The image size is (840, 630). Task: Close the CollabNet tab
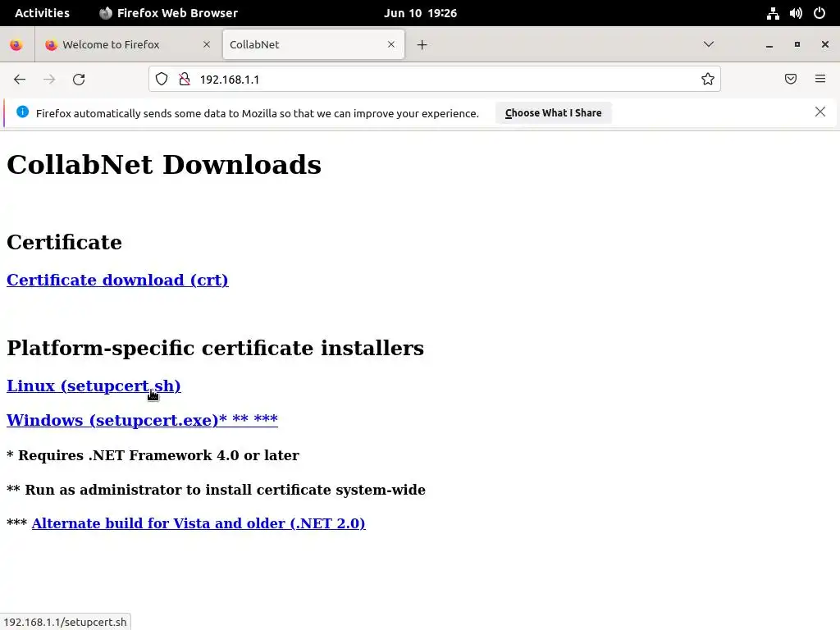coord(391,44)
